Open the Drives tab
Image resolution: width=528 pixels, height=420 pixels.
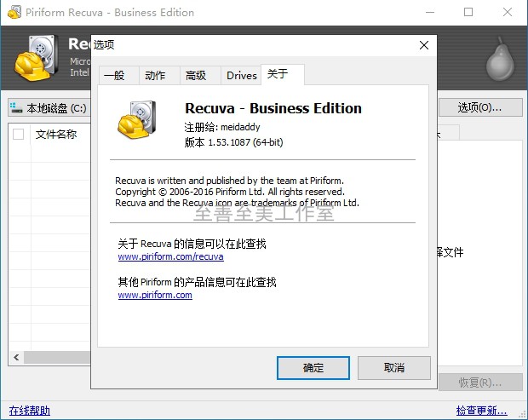tap(241, 75)
